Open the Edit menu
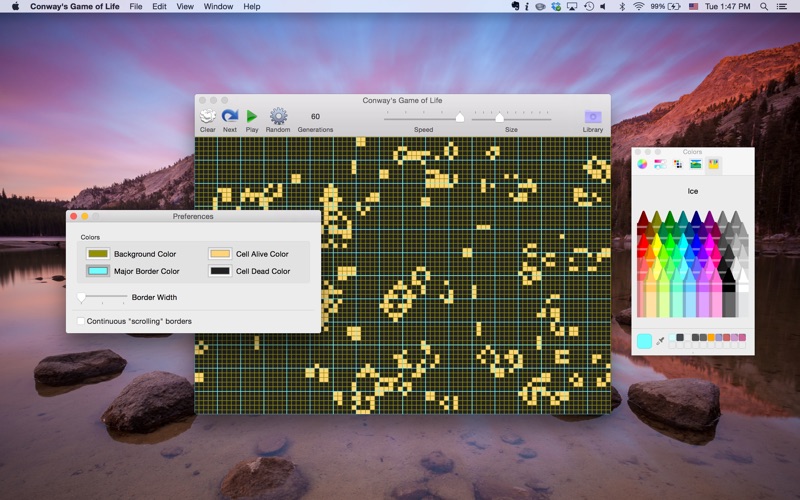This screenshot has height=500, width=800. (x=159, y=6)
